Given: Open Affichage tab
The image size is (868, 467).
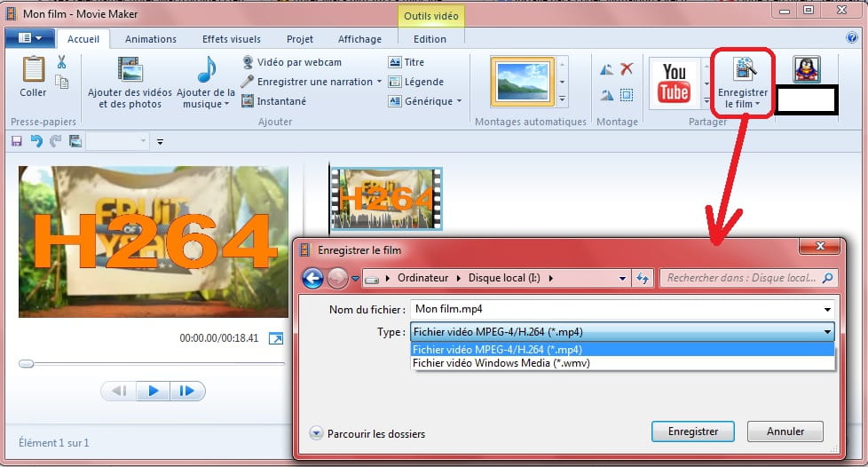Looking at the screenshot, I should [359, 39].
